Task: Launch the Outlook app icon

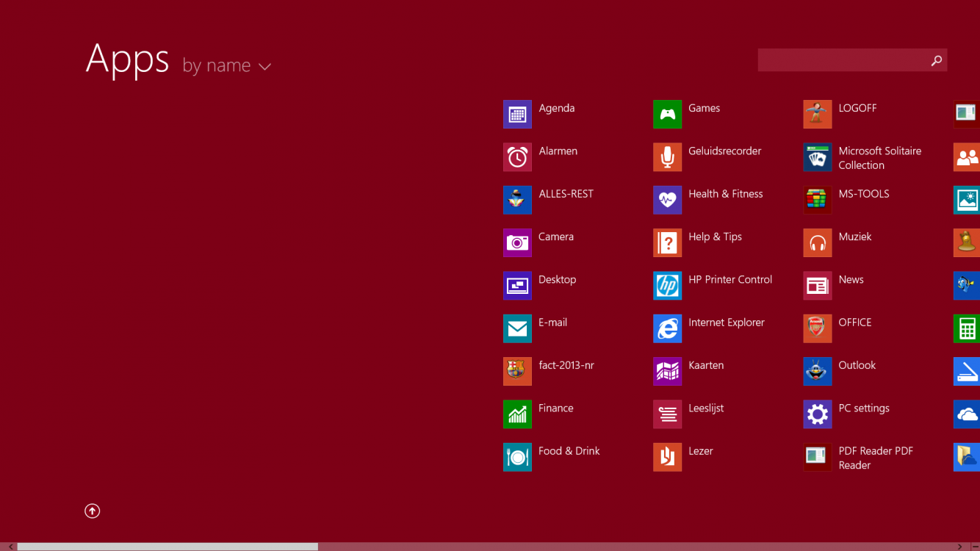Action: coord(818,372)
